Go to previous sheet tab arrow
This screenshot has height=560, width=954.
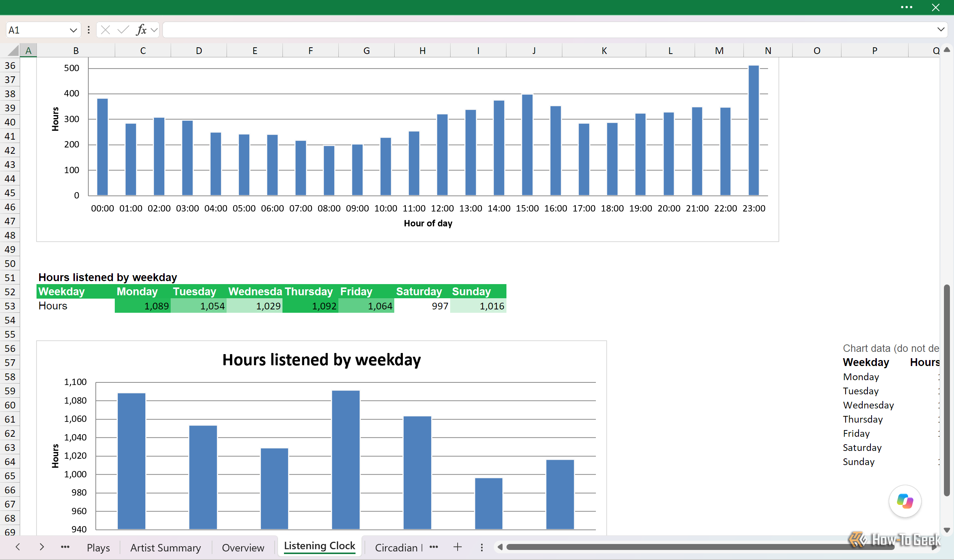click(18, 547)
